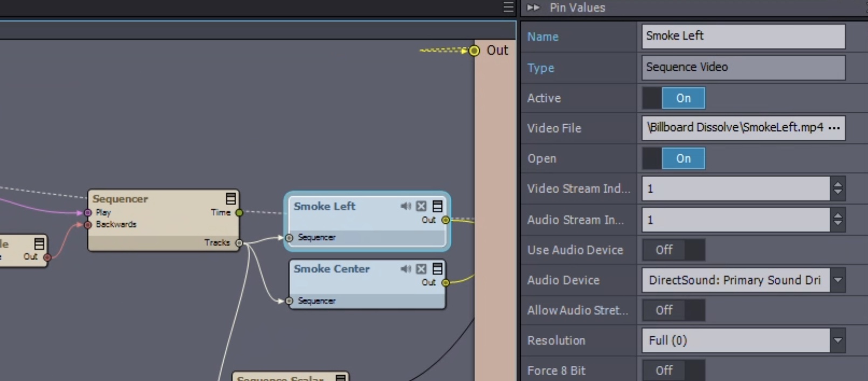This screenshot has width=868, height=381.
Task: Increase Audio Stream Index value
Action: coord(838,215)
